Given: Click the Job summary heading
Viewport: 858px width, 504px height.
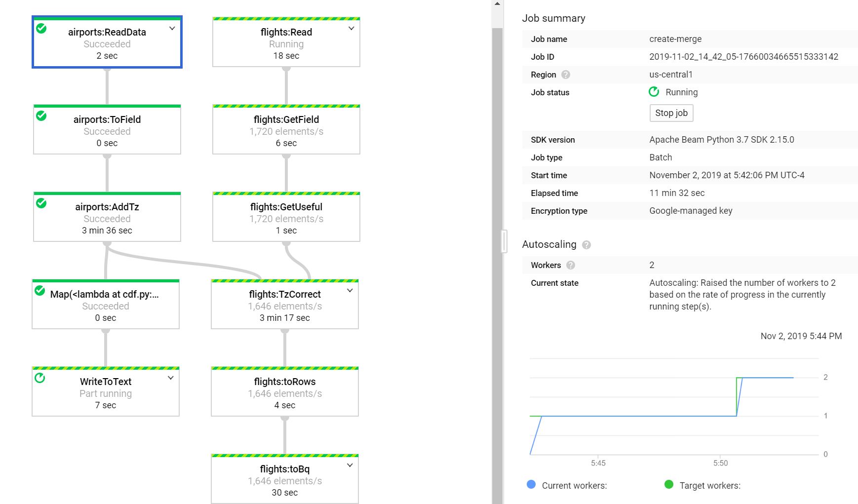Looking at the screenshot, I should (x=553, y=18).
